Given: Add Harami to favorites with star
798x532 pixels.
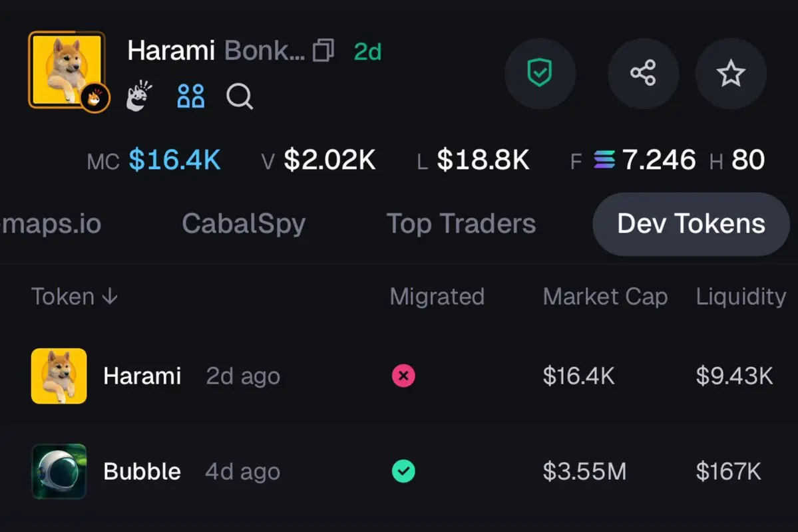Looking at the screenshot, I should [x=731, y=73].
